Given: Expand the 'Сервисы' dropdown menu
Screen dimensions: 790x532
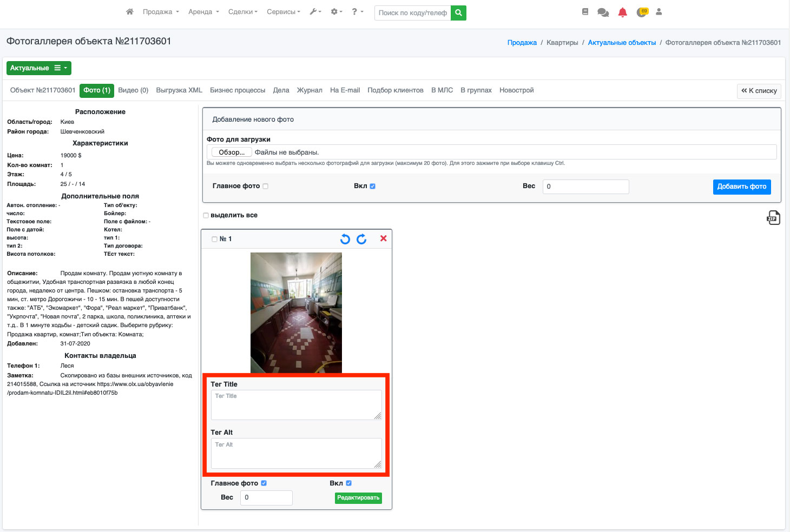Looking at the screenshot, I should click(283, 12).
